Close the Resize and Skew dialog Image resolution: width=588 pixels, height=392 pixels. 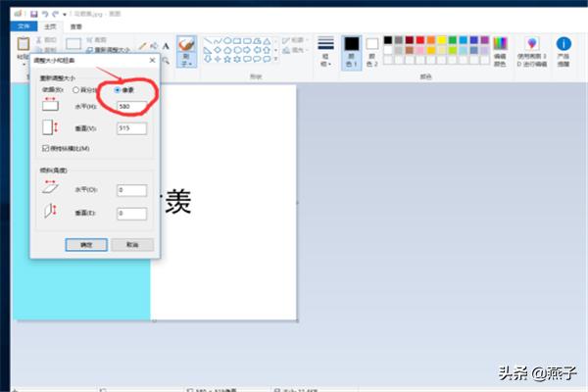point(152,60)
